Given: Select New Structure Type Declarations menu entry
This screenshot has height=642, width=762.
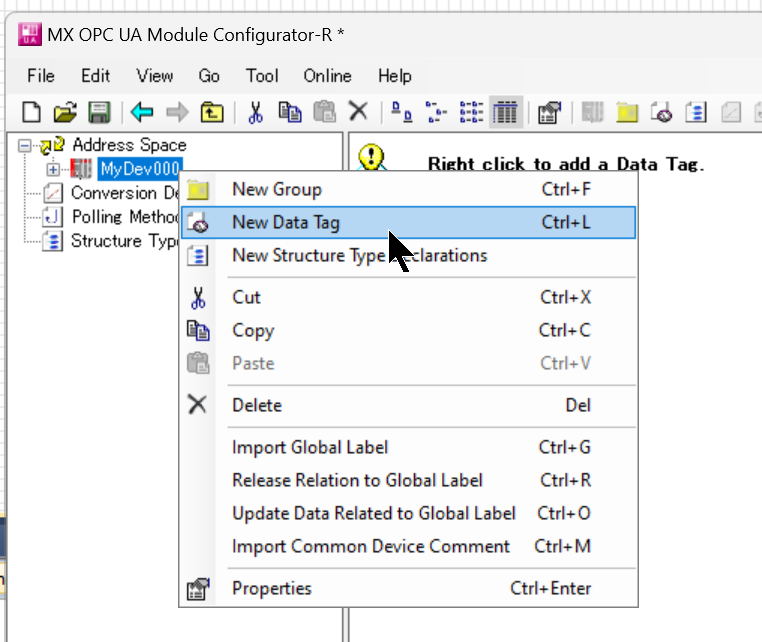Looking at the screenshot, I should click(x=409, y=256).
